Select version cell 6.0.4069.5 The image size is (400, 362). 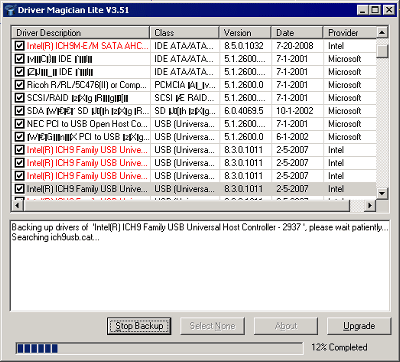244,111
